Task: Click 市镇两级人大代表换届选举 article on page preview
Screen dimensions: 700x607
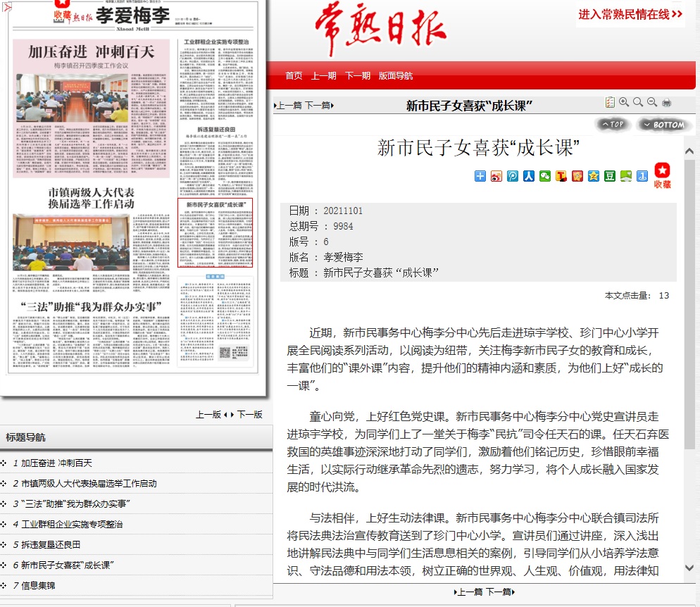Action: (x=91, y=239)
